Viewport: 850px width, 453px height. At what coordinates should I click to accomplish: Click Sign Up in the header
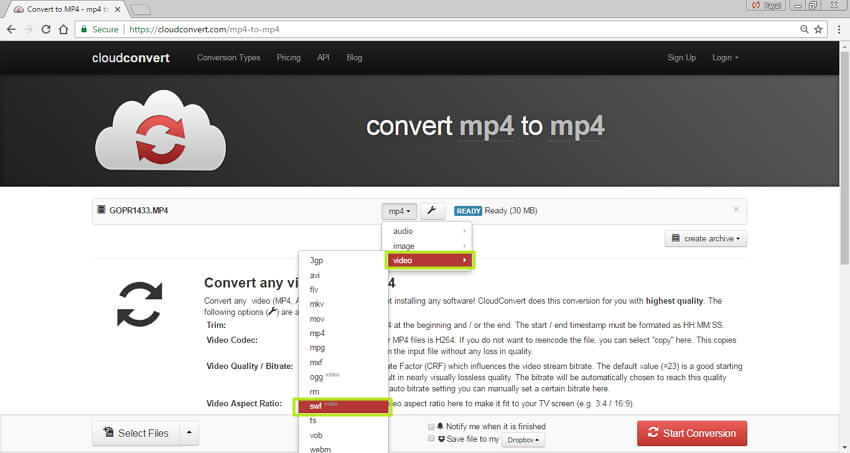coord(681,57)
